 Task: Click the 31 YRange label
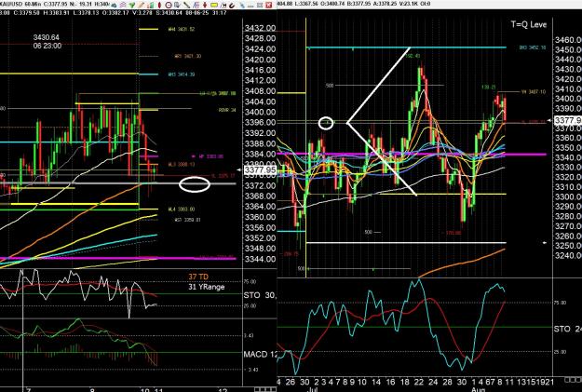[x=207, y=287]
